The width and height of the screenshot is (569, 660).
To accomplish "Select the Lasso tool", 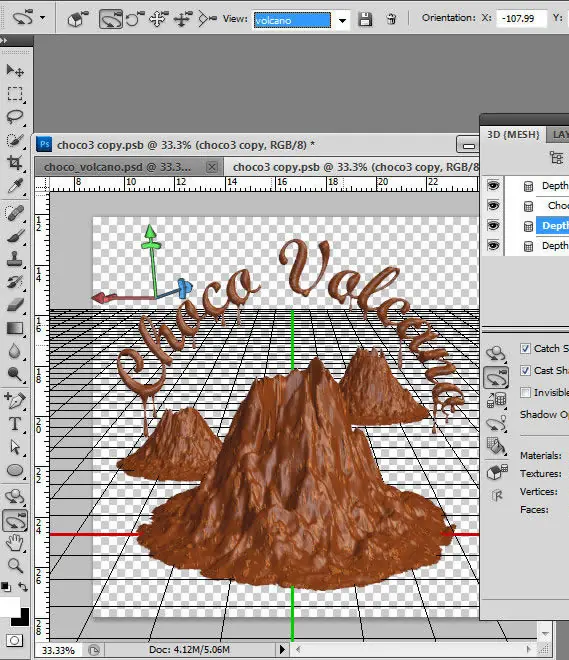I will (15, 116).
